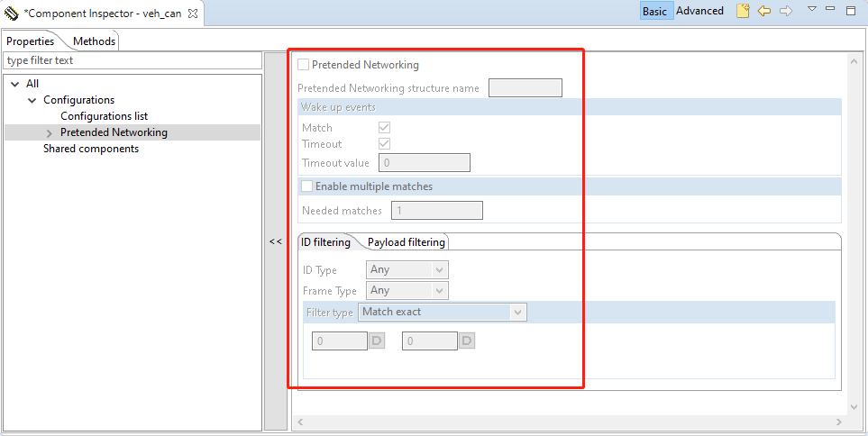
Task: Switch to Advanced view mode
Action: point(699,11)
